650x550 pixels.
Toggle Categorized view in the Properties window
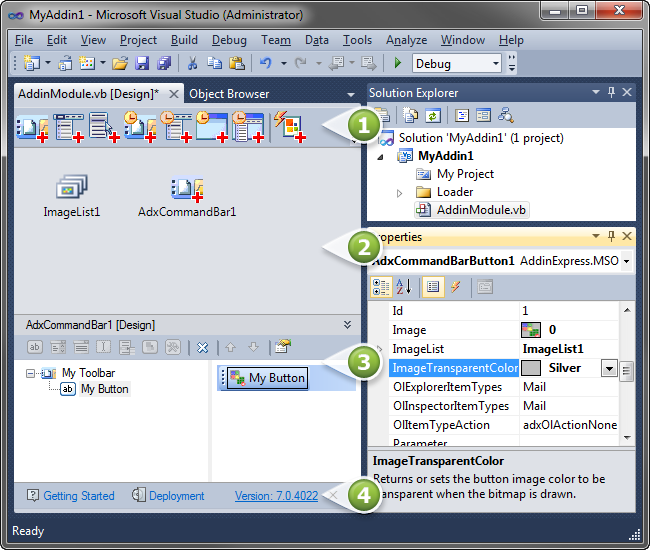click(381, 287)
